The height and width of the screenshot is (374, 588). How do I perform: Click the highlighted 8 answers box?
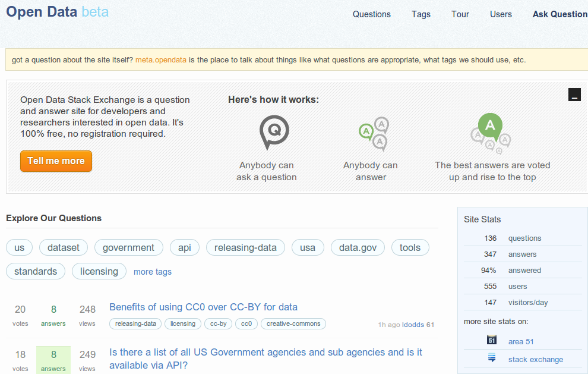click(x=53, y=360)
